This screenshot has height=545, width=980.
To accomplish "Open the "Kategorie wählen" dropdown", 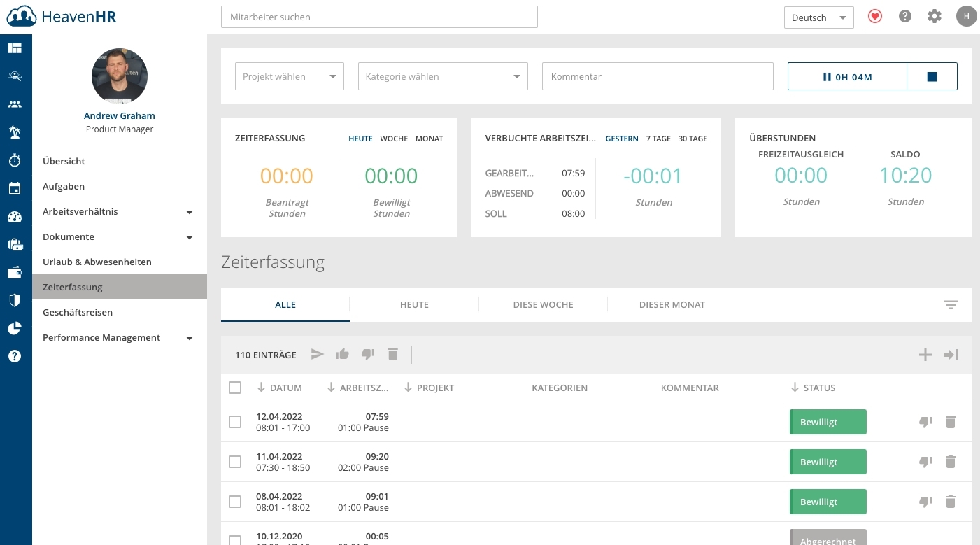I will pos(443,76).
